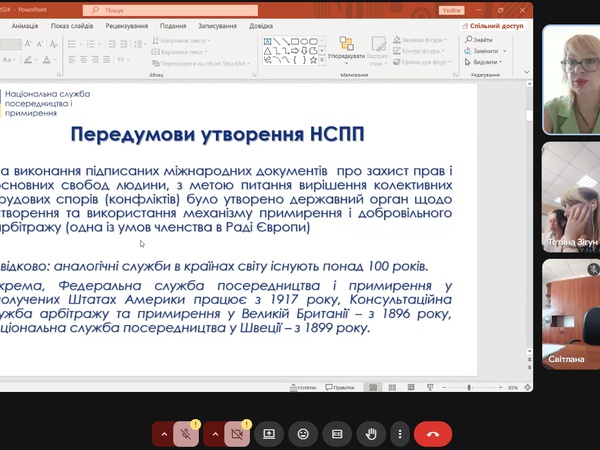The width and height of the screenshot is (600, 450).
Task: Open the Анімація tab
Action: click(24, 26)
